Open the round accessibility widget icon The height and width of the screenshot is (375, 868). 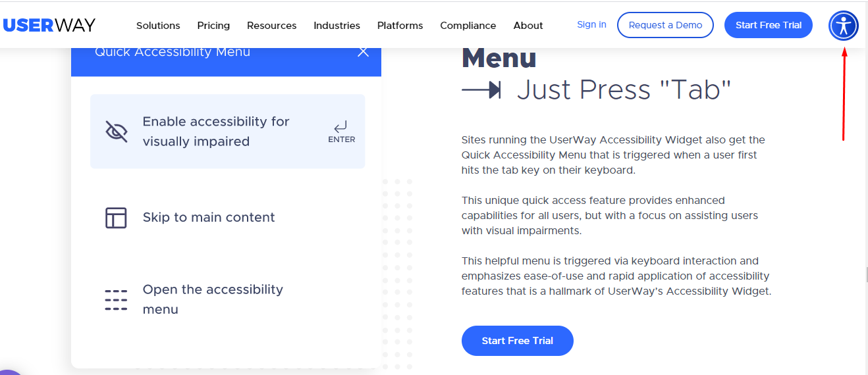point(844,26)
